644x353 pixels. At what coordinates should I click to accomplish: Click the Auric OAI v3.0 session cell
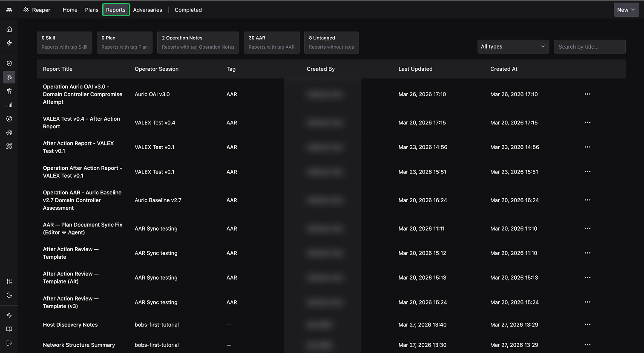152,94
